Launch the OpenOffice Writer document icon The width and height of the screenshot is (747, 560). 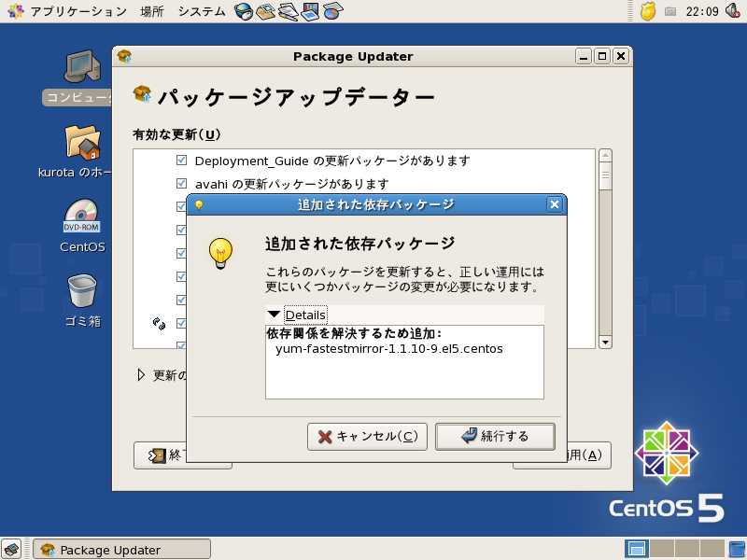pos(289,11)
